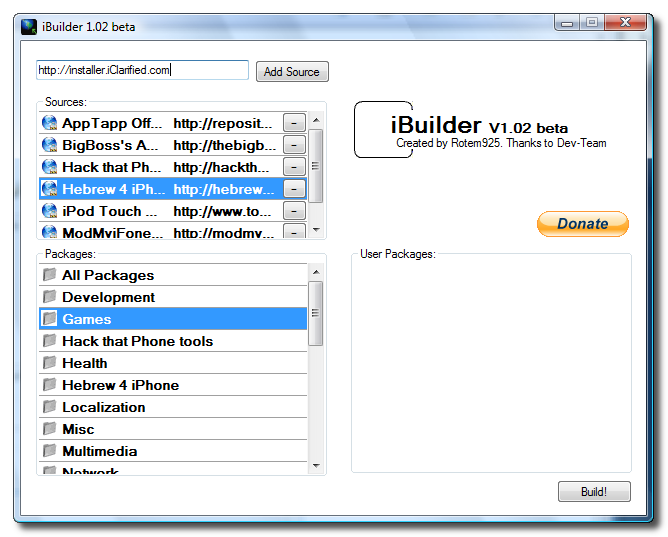
Task: Click the iBuilder title bar app icon
Action: [29, 27]
